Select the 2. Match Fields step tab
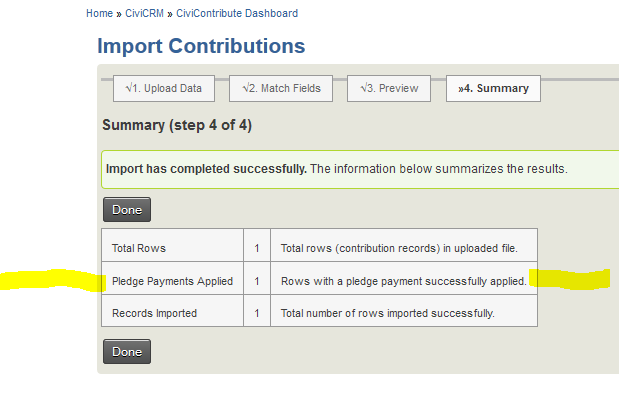This screenshot has height=414, width=619. tap(281, 88)
